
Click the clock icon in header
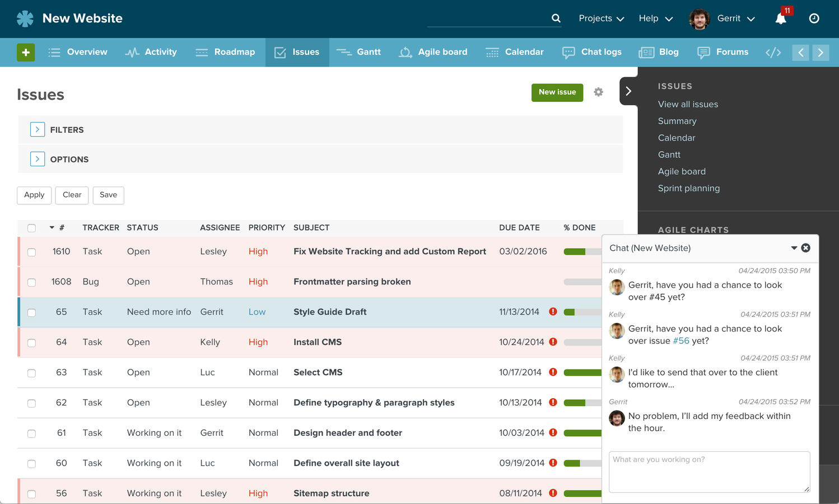(x=814, y=18)
